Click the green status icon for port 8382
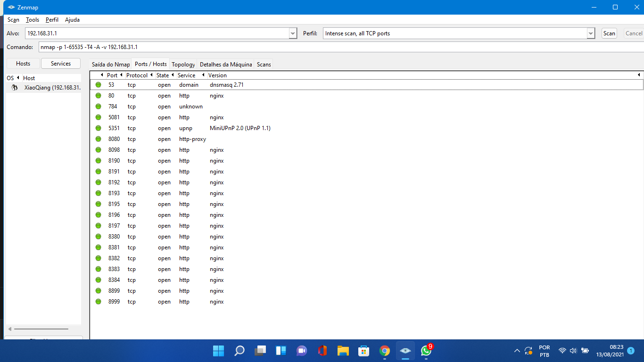 [98, 258]
